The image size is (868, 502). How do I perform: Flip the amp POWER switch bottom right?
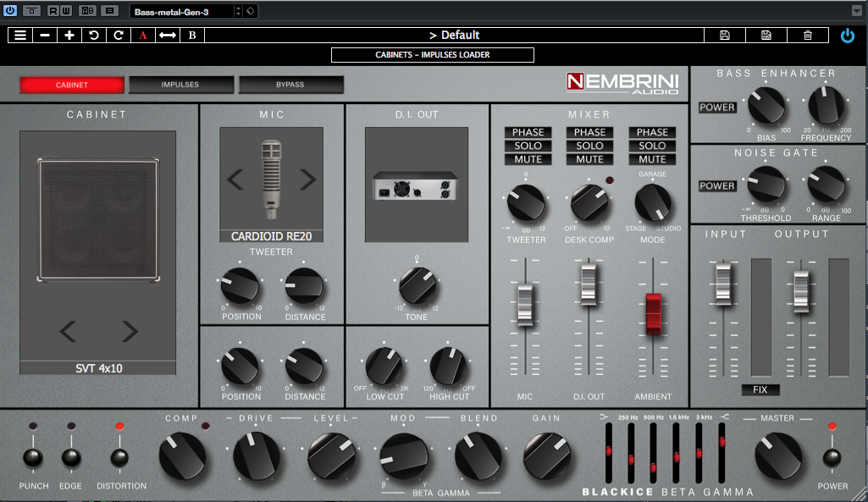[x=832, y=457]
